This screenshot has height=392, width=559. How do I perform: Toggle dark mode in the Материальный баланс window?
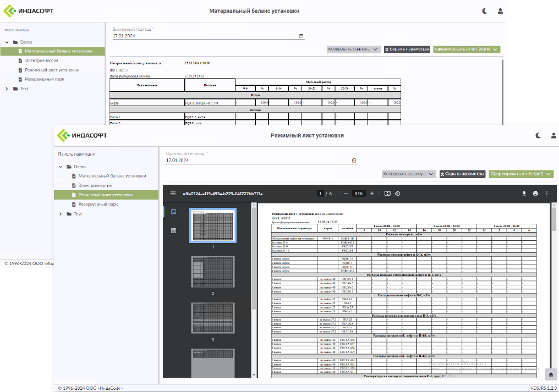[x=485, y=11]
